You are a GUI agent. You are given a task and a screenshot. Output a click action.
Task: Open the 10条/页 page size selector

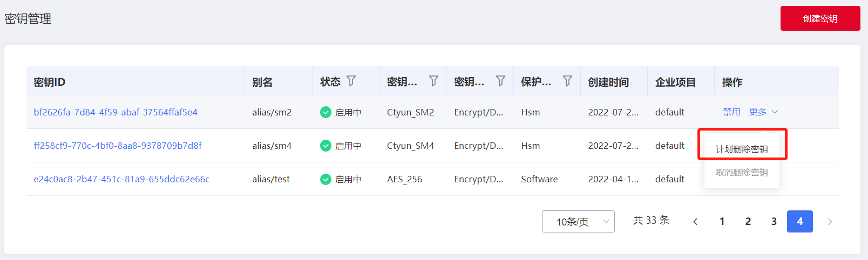click(578, 222)
